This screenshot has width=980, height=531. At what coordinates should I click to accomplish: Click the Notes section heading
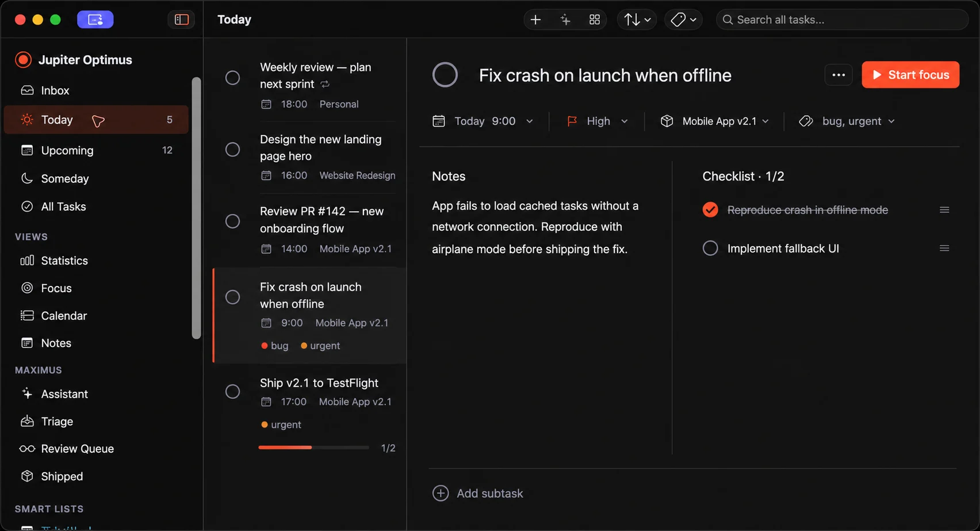(x=449, y=177)
